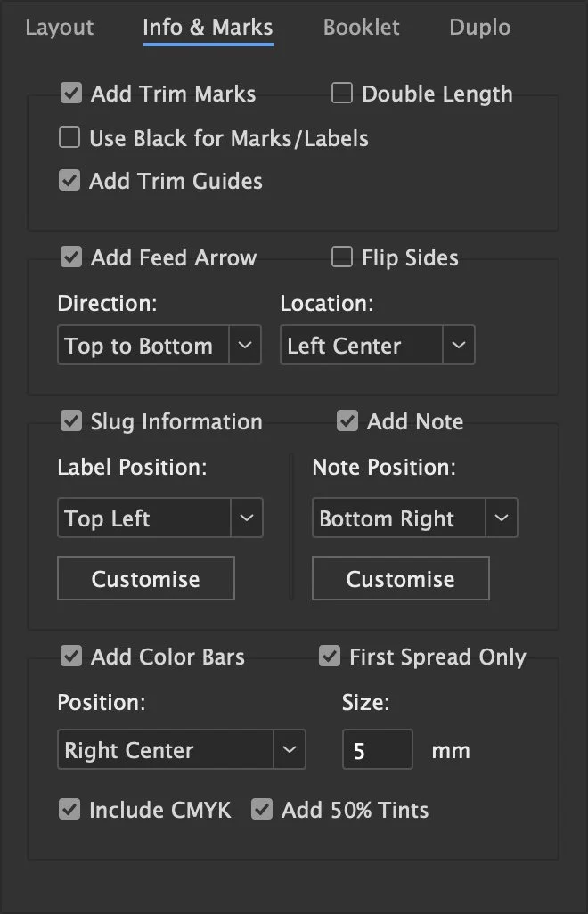
Task: Toggle Slug Information checkbox
Action: [x=71, y=420]
